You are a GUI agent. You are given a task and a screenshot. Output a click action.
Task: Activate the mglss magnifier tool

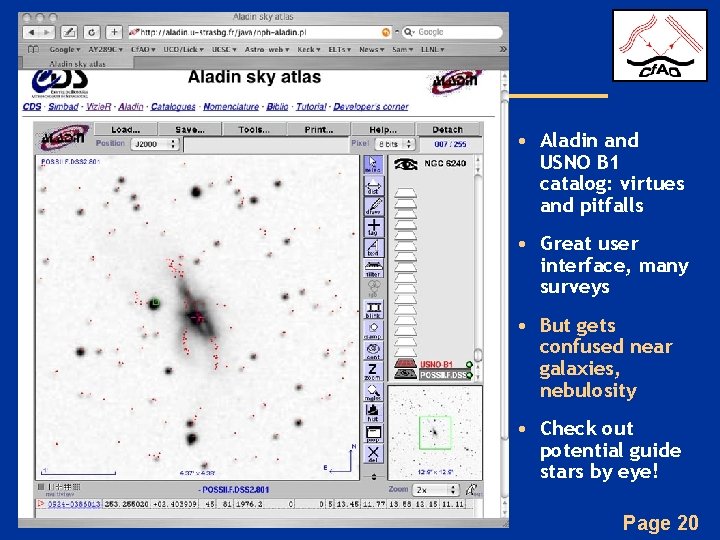373,392
